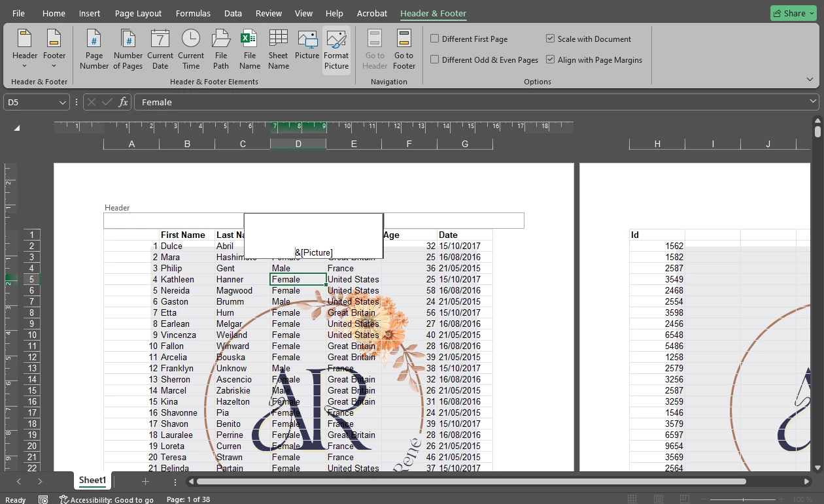Click the left header section box
Image resolution: width=824 pixels, height=504 pixels.
(x=174, y=221)
